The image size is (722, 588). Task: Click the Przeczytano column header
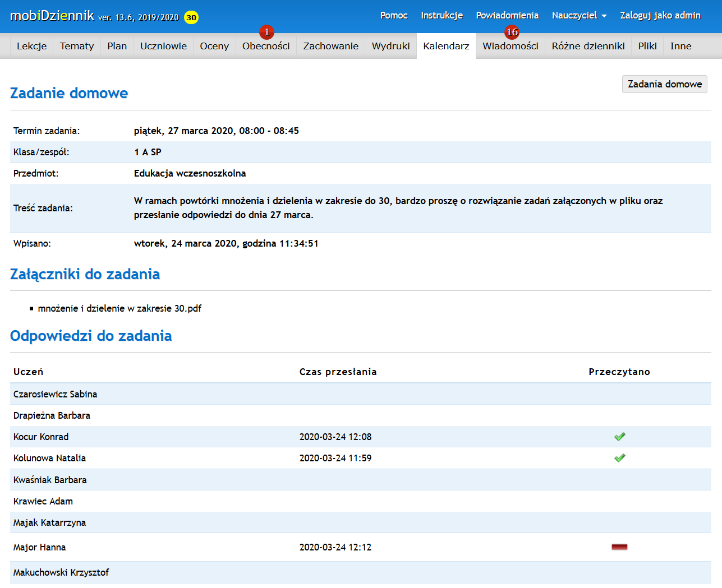(x=619, y=372)
